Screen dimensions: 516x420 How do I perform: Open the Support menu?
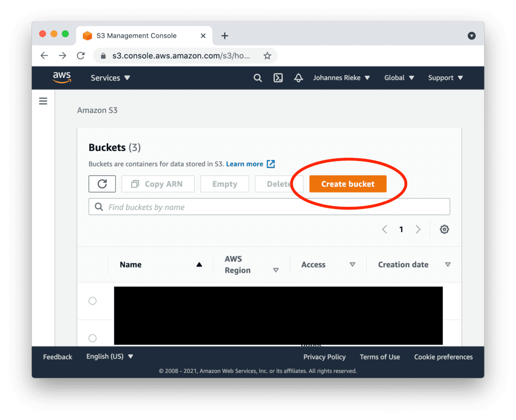click(444, 77)
